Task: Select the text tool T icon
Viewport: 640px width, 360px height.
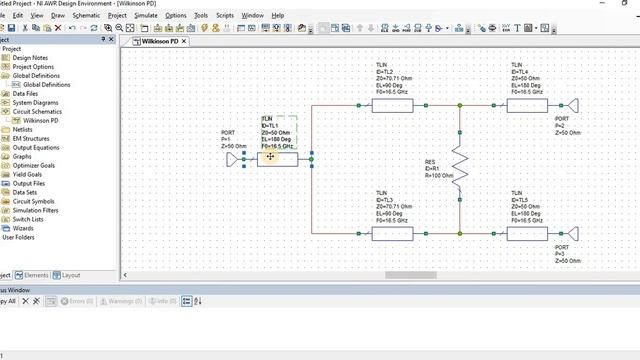Action: (x=517, y=28)
